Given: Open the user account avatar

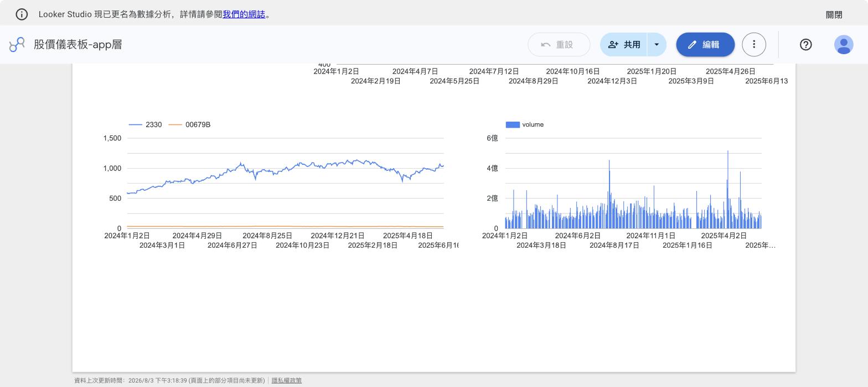Looking at the screenshot, I should tap(844, 45).
